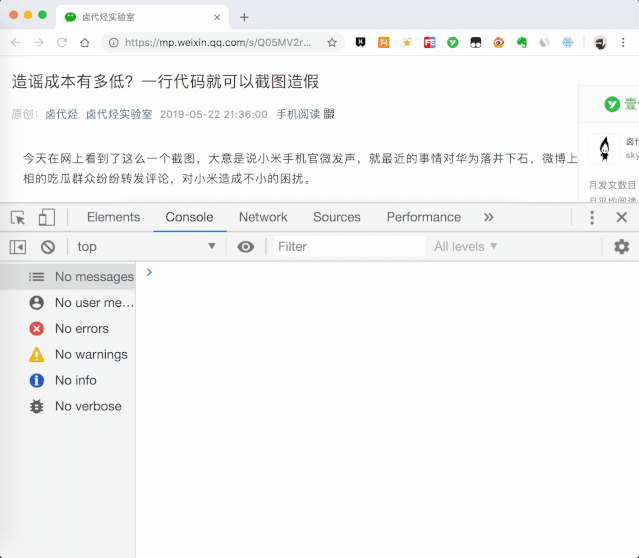Select the Console tab
639x558 pixels.
[x=189, y=217]
